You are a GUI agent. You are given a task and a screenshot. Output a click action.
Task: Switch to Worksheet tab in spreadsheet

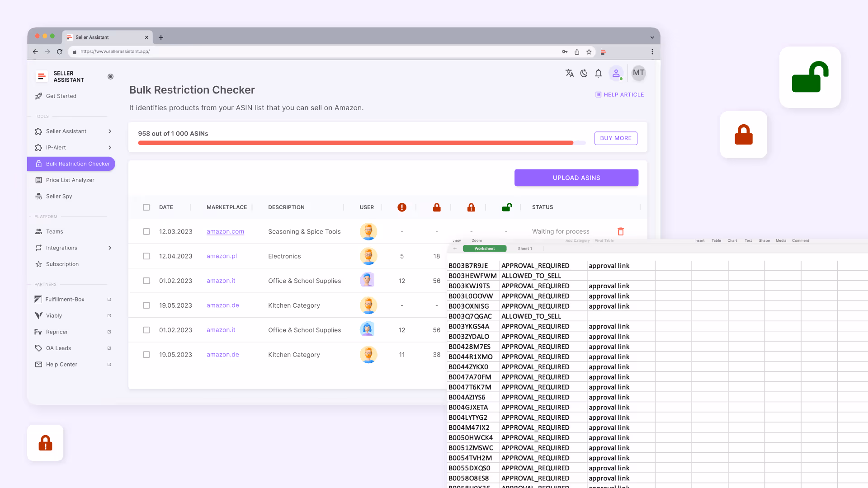coord(484,249)
